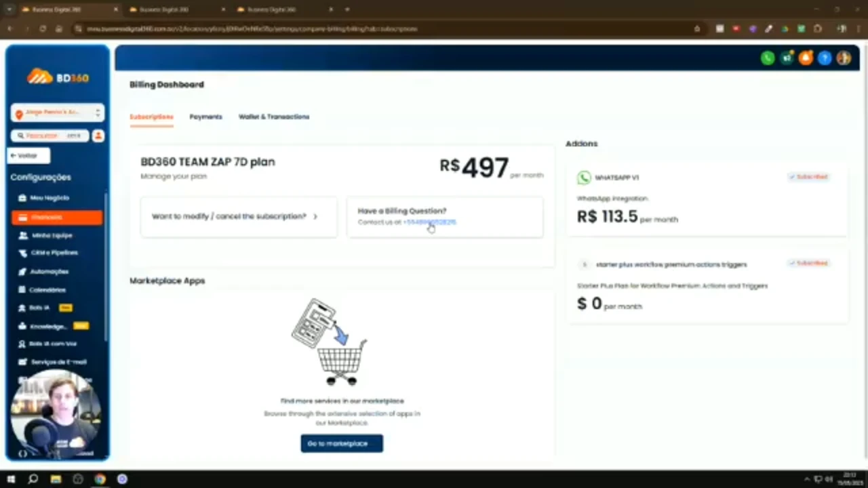This screenshot has width=868, height=488.
Task: Click the starter plus workflow addon icon
Action: tap(585, 264)
